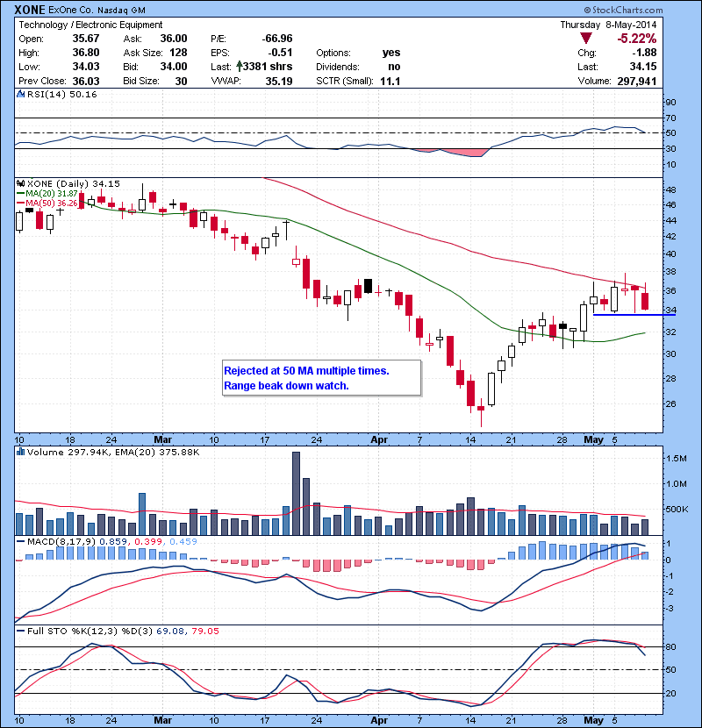Click the Technology / Electronic Equipment sector text
The image size is (702, 728).
(90, 25)
